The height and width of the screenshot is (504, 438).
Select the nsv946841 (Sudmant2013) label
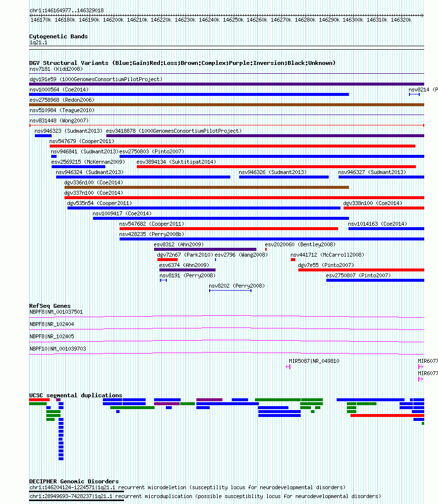[85, 151]
